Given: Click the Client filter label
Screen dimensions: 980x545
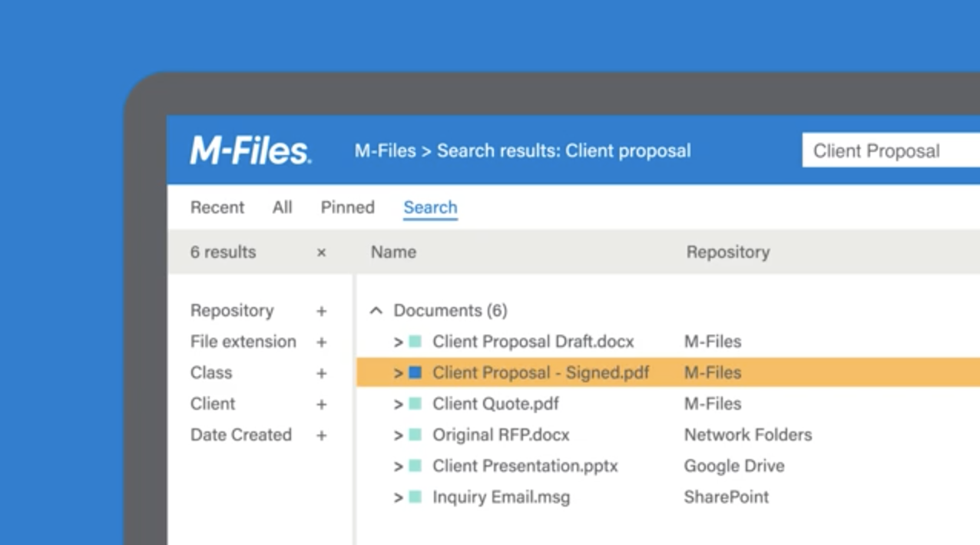Looking at the screenshot, I should click(x=213, y=404).
